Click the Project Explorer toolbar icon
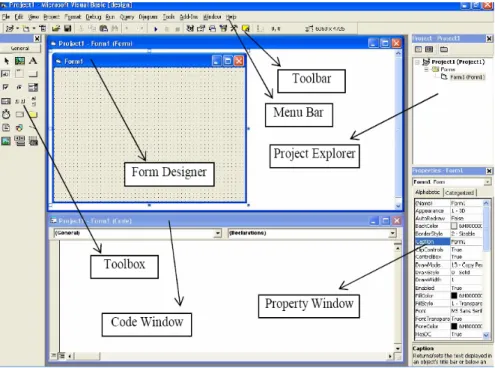Screen dimensions: 495x368 (x=190, y=29)
